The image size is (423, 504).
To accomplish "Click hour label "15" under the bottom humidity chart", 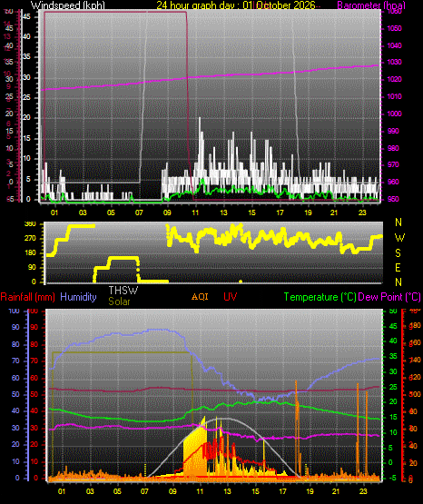I will (x=255, y=491).
